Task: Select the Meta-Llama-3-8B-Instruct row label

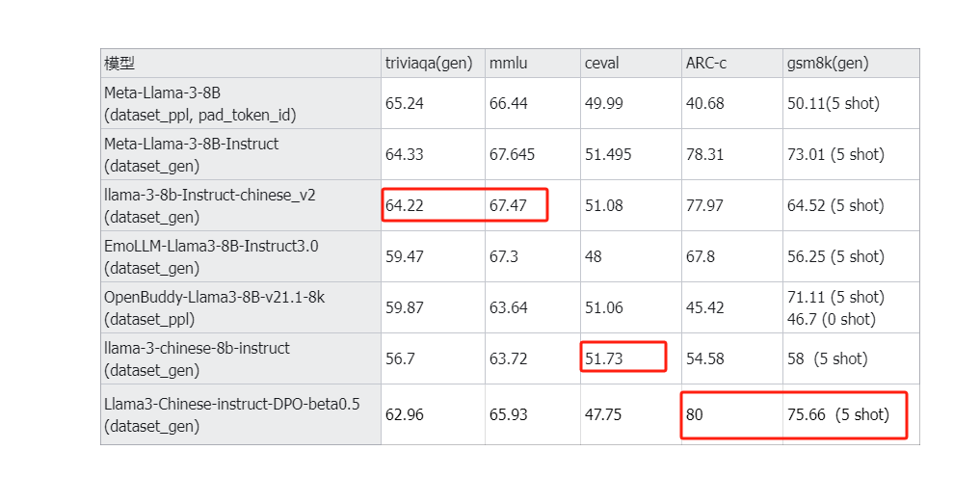Action: point(241,154)
